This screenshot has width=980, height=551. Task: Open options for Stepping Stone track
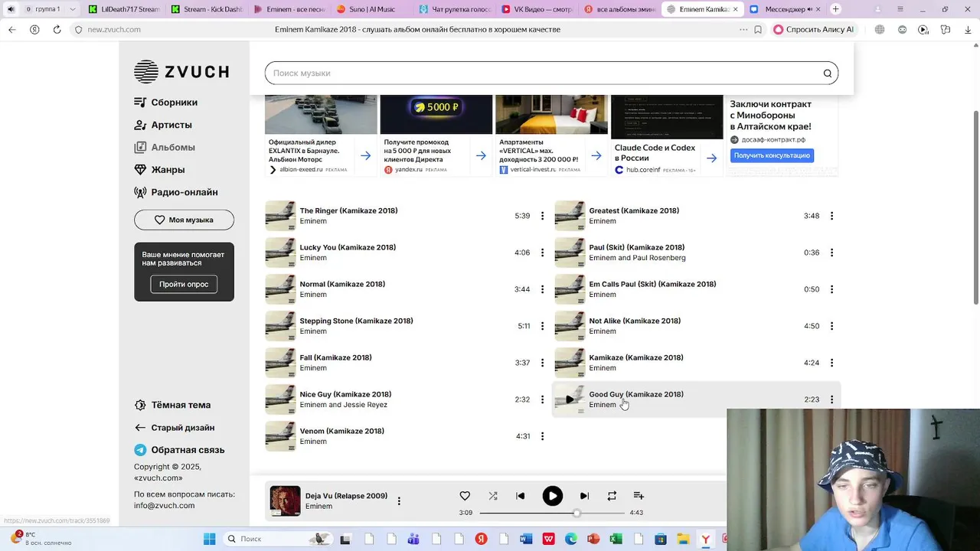542,326
